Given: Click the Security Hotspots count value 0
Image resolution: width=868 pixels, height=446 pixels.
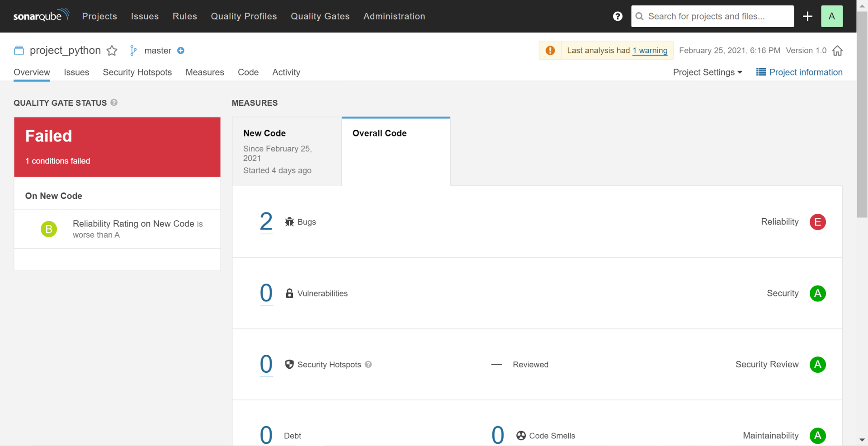Looking at the screenshot, I should coord(266,364).
